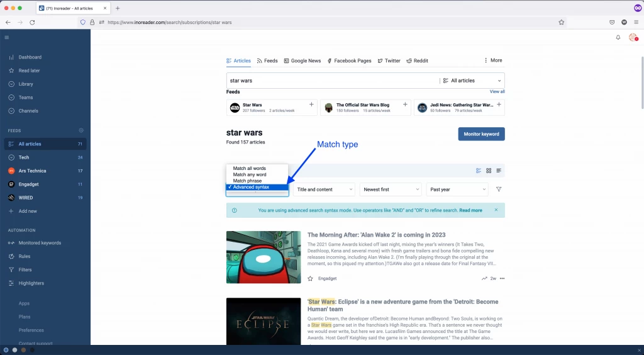Switch to the Feeds search tab
This screenshot has width=644, height=355.
click(267, 61)
